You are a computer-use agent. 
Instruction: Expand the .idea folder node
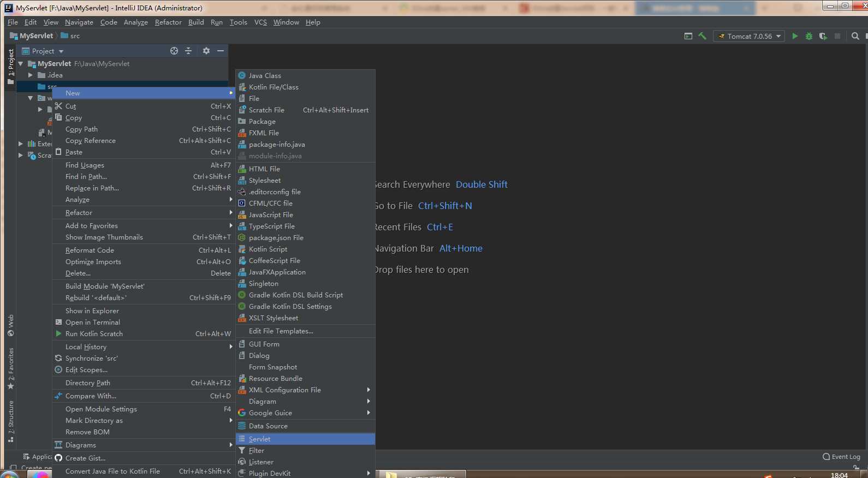coord(31,75)
